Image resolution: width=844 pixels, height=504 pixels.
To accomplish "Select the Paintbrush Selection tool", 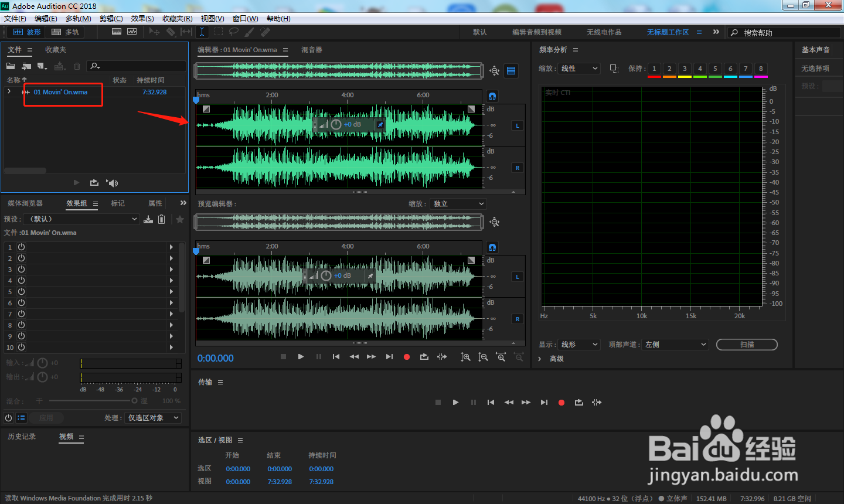I will (250, 32).
